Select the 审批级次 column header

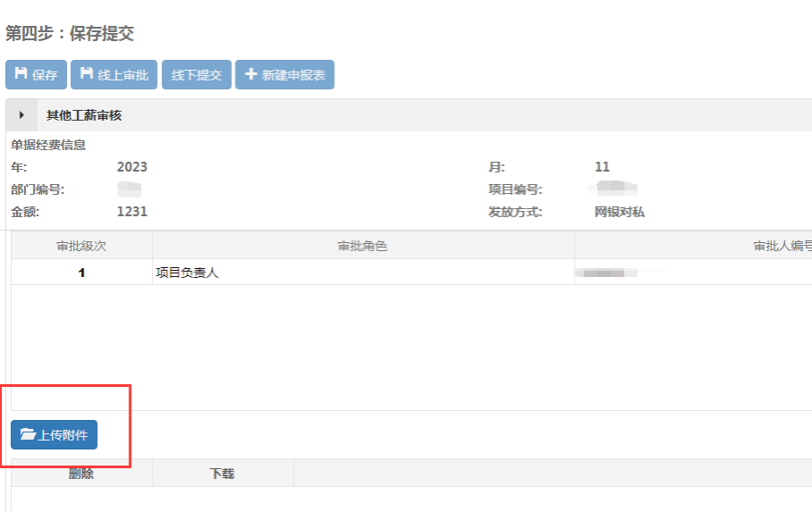[81, 246]
